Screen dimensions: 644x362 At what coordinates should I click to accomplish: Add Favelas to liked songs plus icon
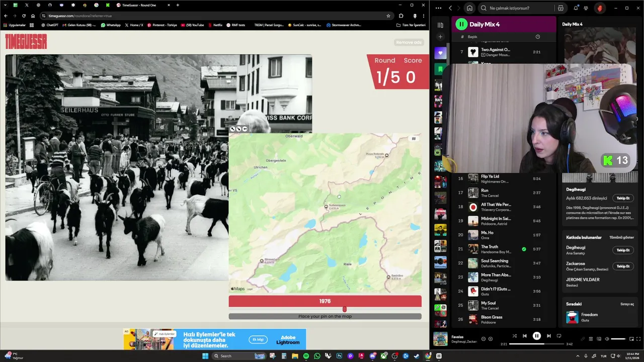coord(491,339)
